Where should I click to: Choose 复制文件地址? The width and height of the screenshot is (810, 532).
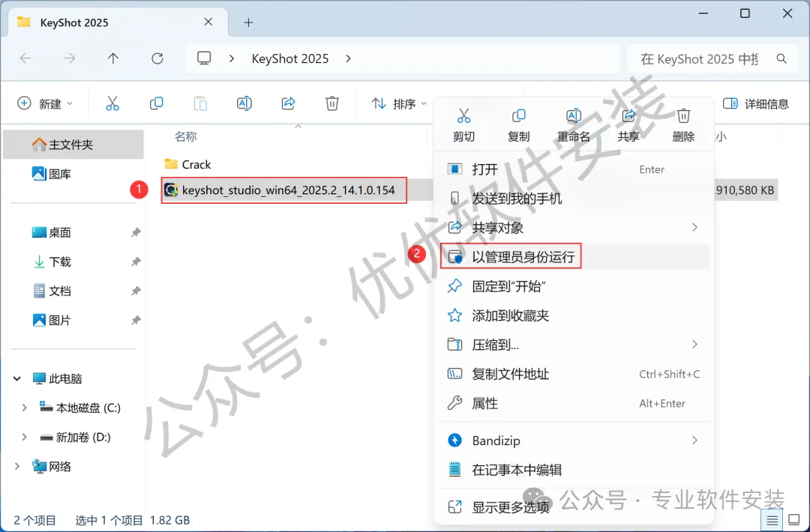(573, 374)
